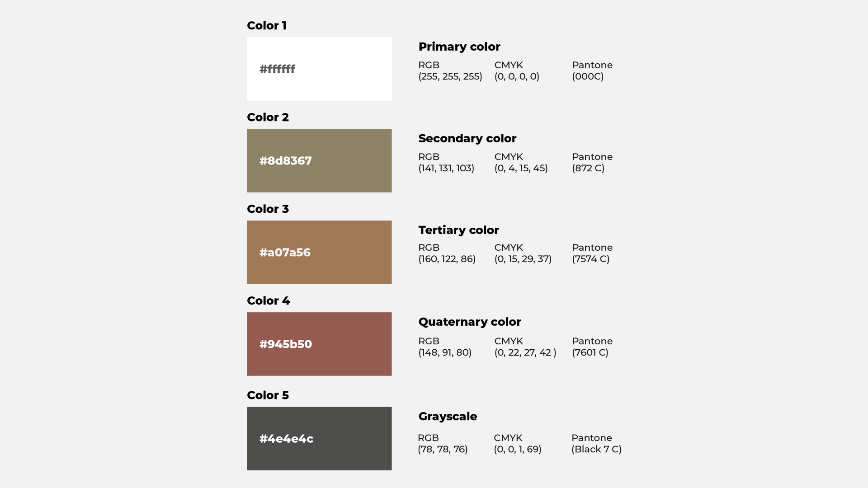Select the "Secondary color" title
Image resolution: width=868 pixels, height=488 pixels.
(467, 139)
